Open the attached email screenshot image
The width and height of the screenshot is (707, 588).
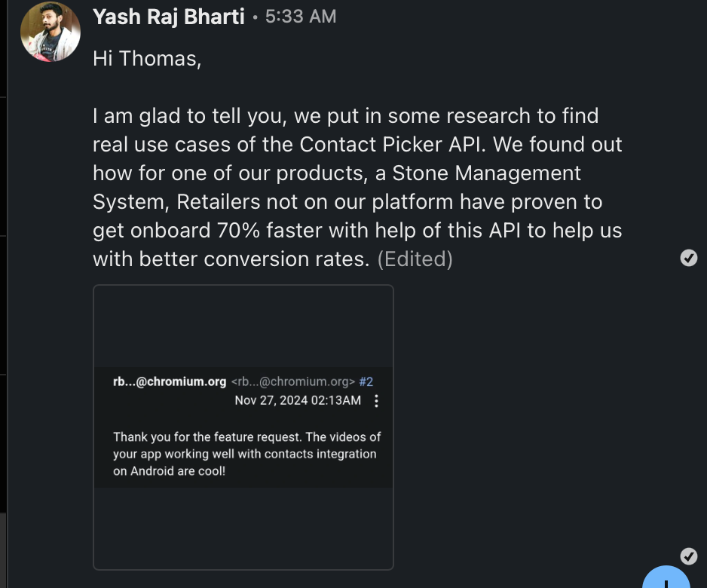[243, 427]
